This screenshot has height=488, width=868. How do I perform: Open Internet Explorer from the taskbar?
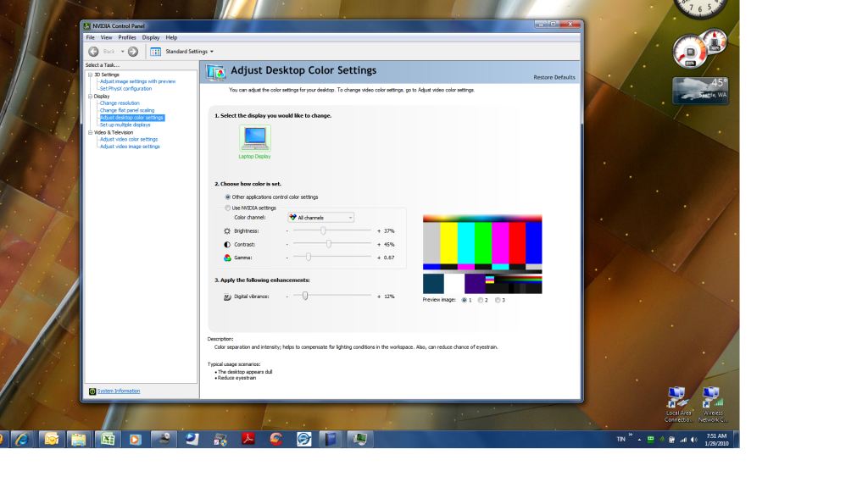click(x=22, y=440)
